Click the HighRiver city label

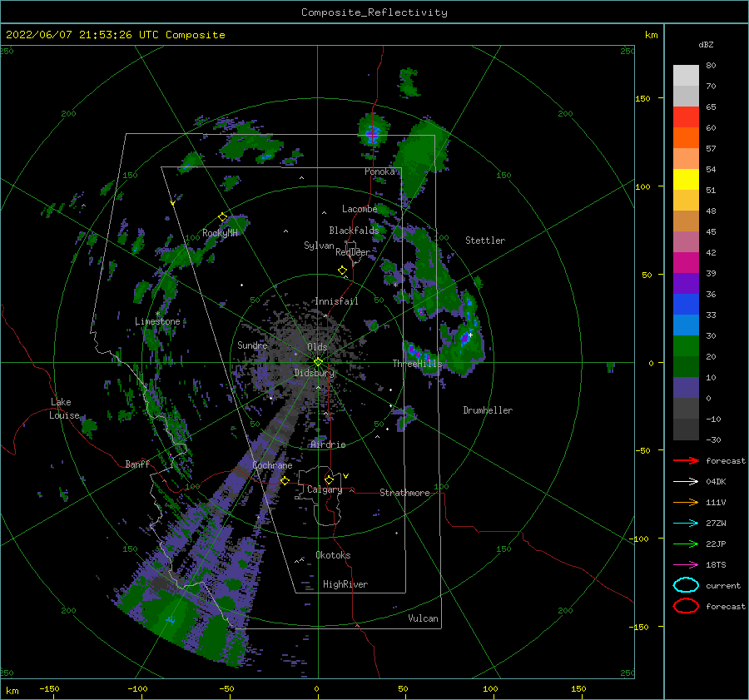point(345,584)
